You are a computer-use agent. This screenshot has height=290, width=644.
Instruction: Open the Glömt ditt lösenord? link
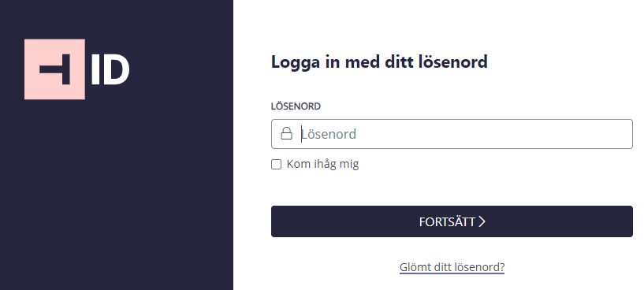[452, 267]
